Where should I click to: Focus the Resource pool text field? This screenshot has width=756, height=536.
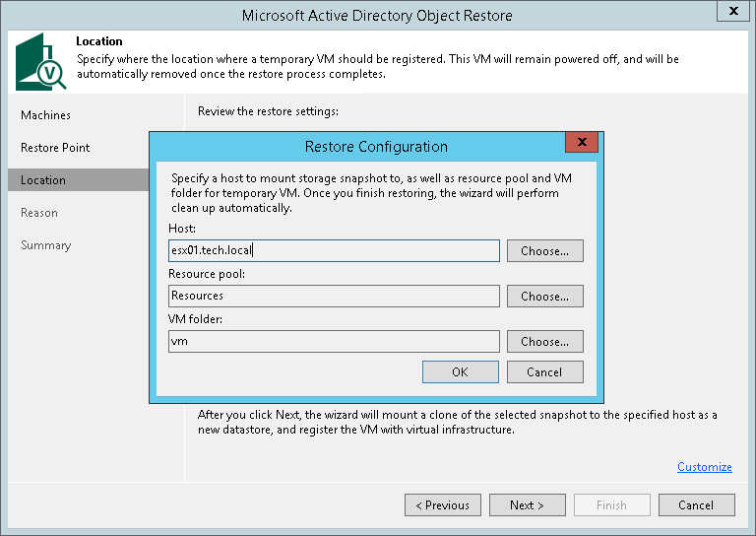click(x=334, y=296)
